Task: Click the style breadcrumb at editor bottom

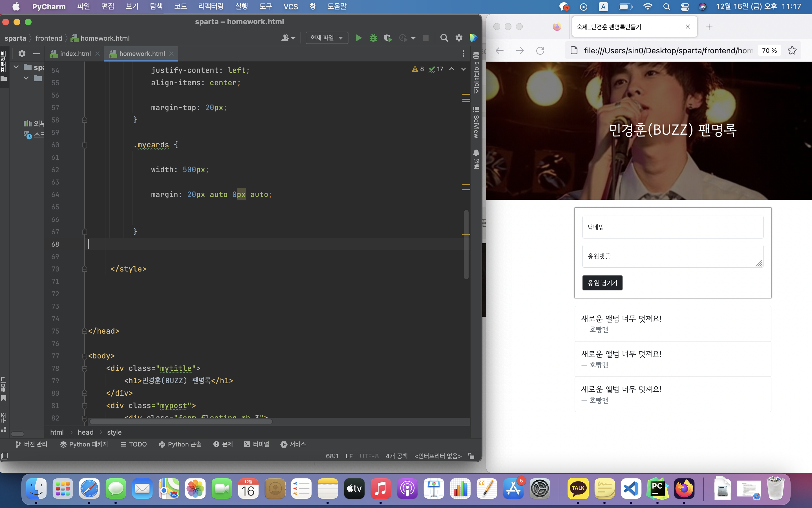Action: click(x=114, y=432)
